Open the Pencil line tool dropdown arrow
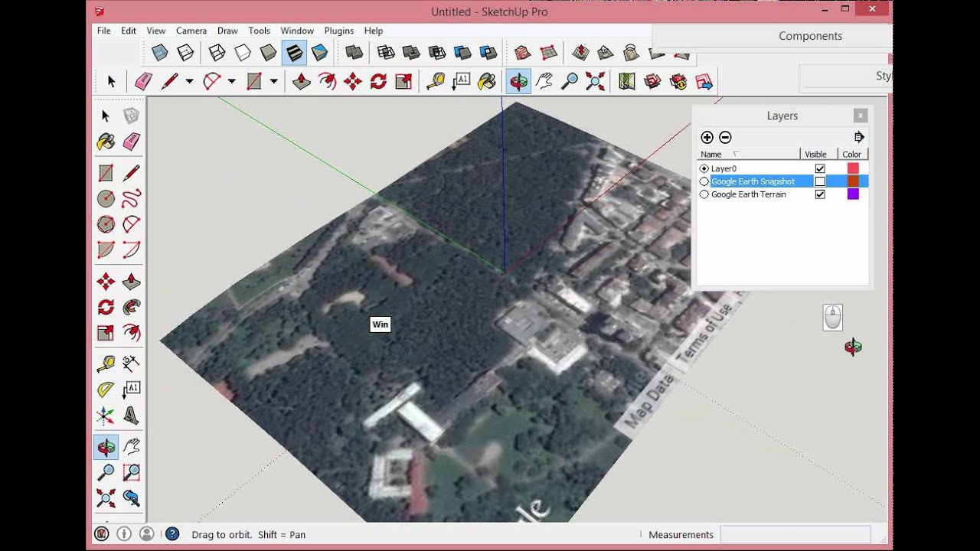 coord(189,81)
